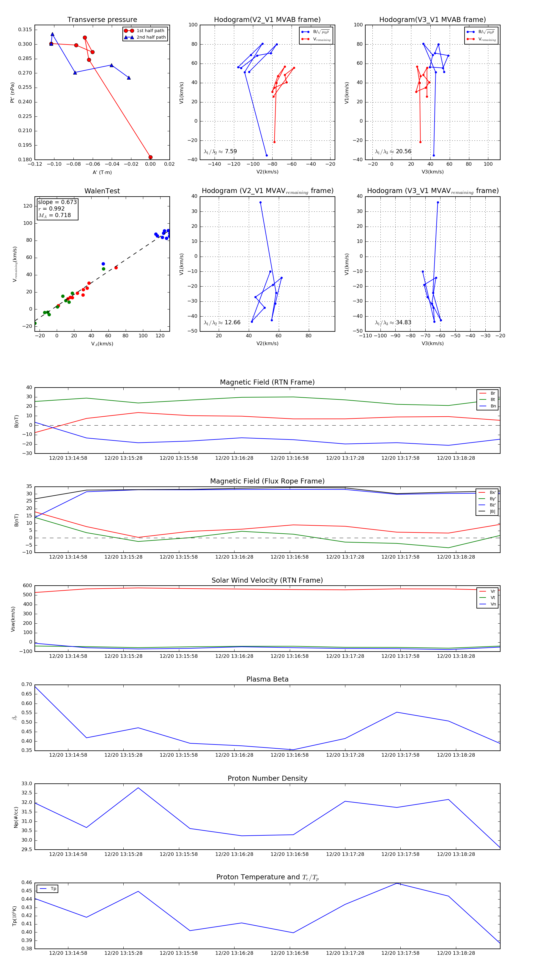The width and height of the screenshot is (535, 980).
Task: Select the "Br" legend entry
Action: coord(487,393)
